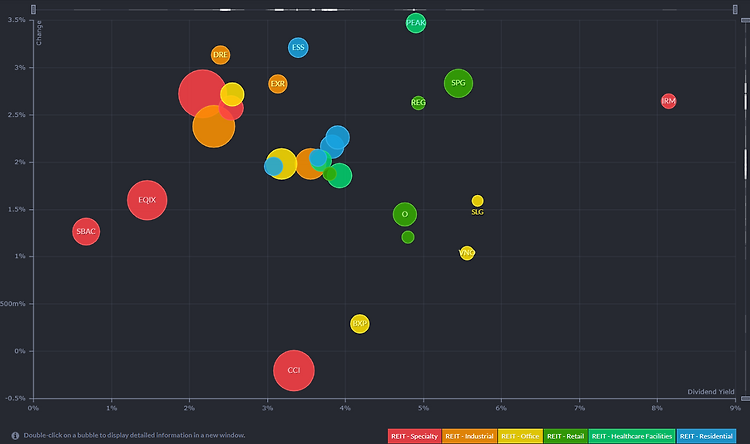
Task: Select the ESS residential REIT bubble
Action: pyautogui.click(x=298, y=47)
